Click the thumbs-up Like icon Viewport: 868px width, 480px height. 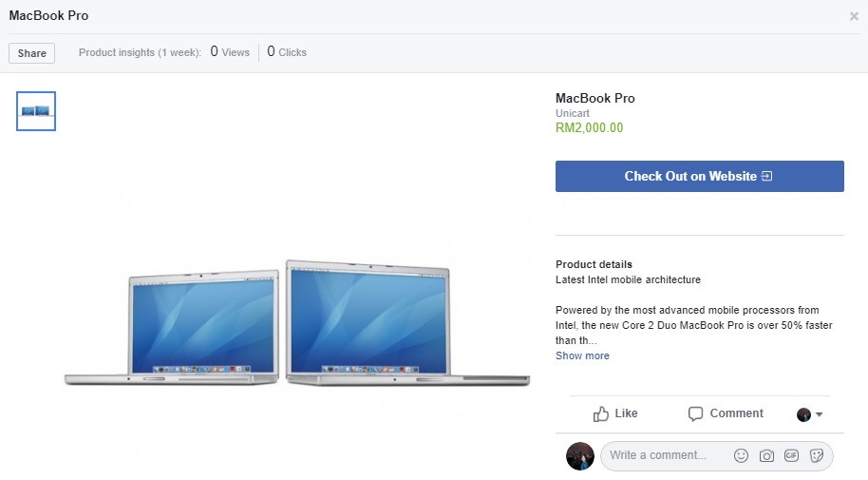pos(601,413)
